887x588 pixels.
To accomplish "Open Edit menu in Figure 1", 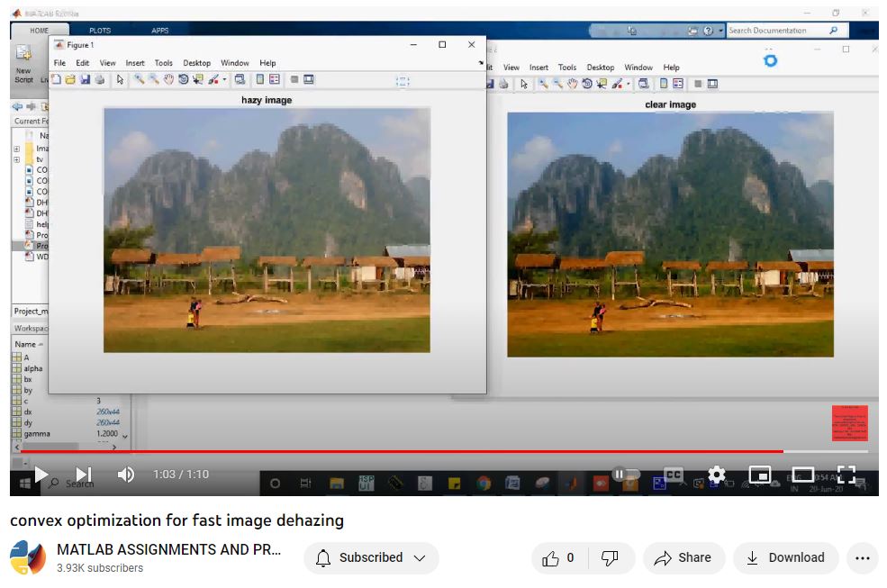I will tap(83, 63).
